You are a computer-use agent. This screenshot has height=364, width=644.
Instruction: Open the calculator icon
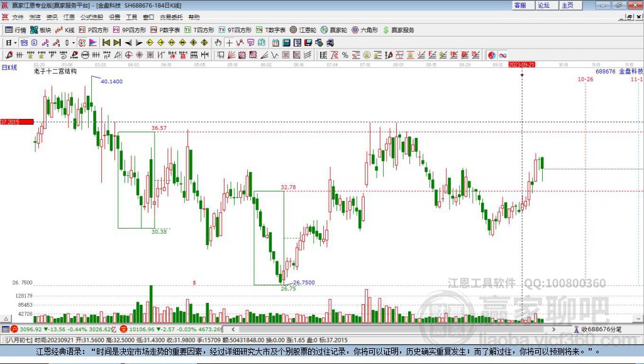click(x=287, y=43)
